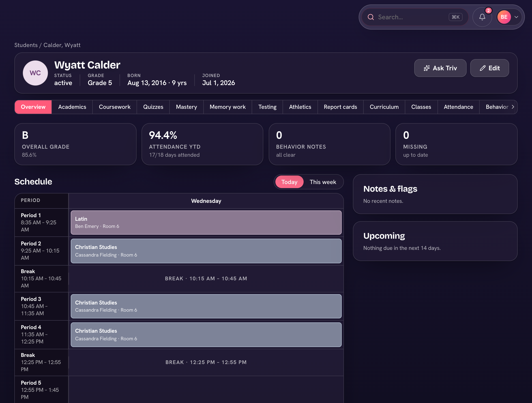The width and height of the screenshot is (532, 403).
Task: Click the search magnifier icon
Action: [371, 17]
